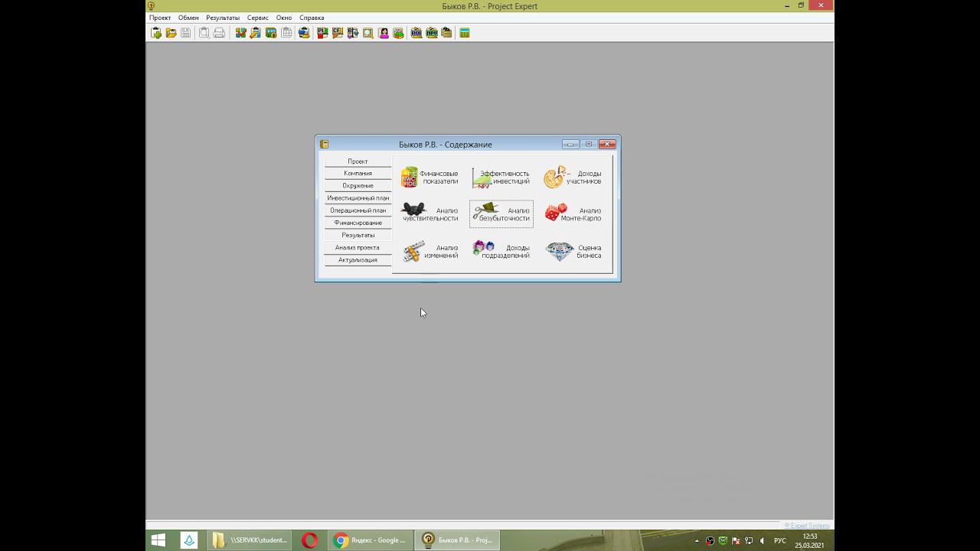Click the toolbar icon right of the NPV icon

[x=446, y=33]
